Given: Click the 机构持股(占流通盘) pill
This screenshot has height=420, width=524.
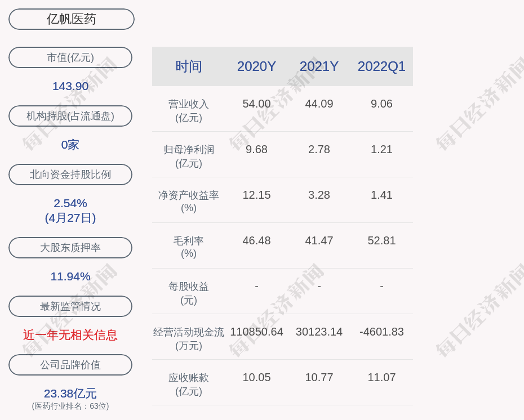Looking at the screenshot, I should [x=70, y=116].
